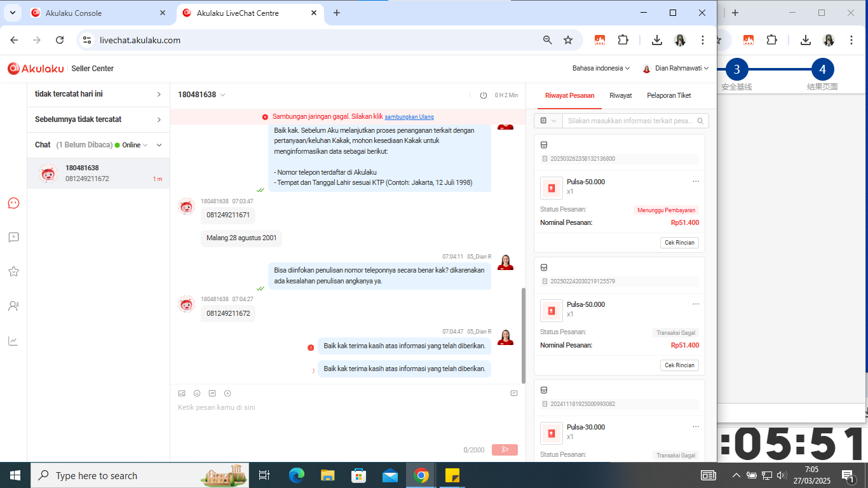Open Chrome tab search dropdown arrow

pos(13,13)
